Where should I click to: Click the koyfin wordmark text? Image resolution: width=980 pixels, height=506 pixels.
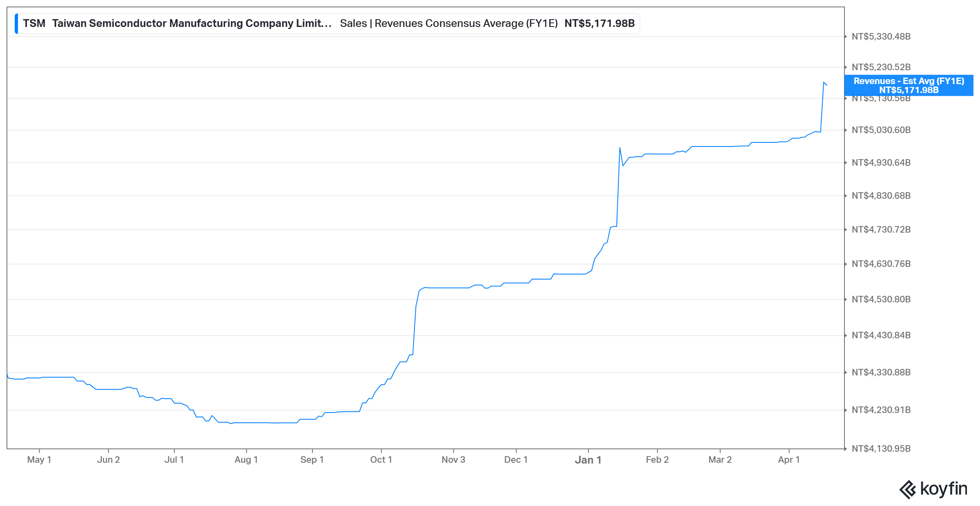pyautogui.click(x=943, y=488)
